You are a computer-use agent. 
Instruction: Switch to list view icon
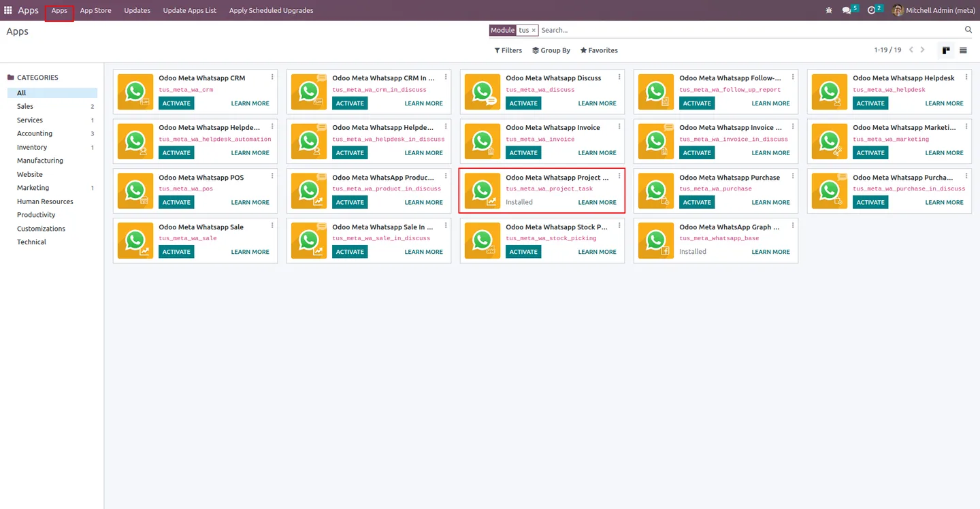click(963, 50)
